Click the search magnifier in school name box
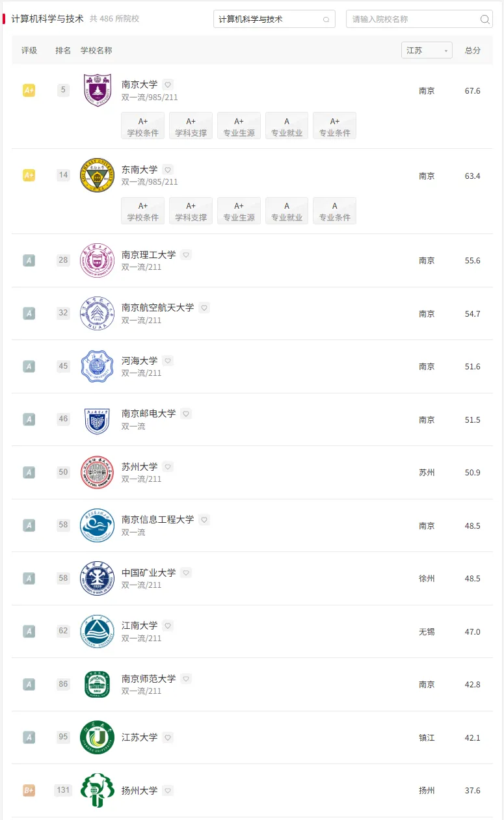504x820 pixels. pyautogui.click(x=484, y=20)
